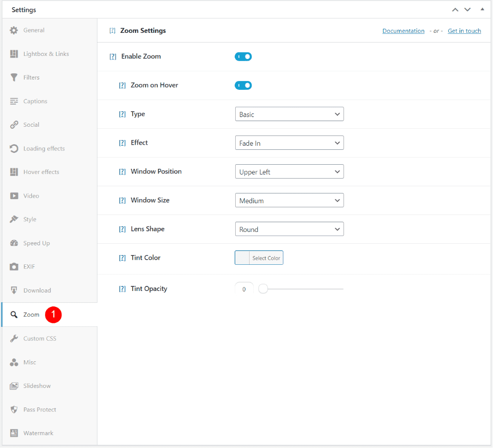Turn off the Zoom on Hover toggle
This screenshot has height=448, width=493.
coord(243,85)
